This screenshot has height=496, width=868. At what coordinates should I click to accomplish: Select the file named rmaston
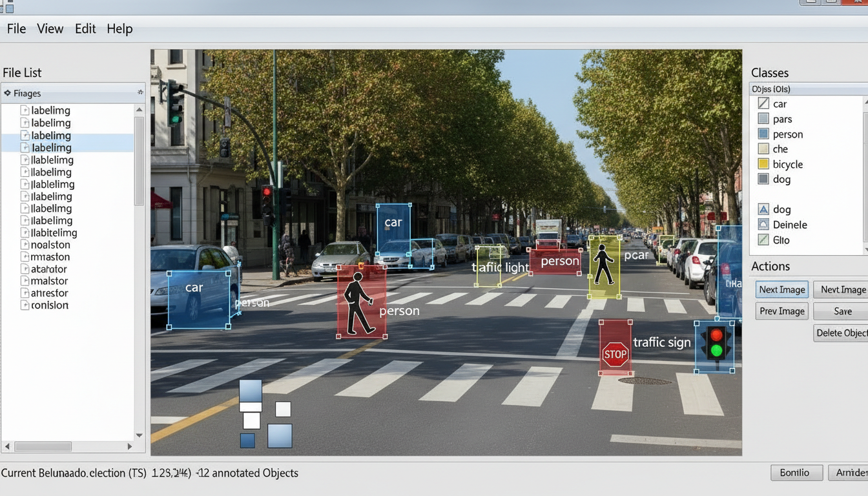click(50, 257)
